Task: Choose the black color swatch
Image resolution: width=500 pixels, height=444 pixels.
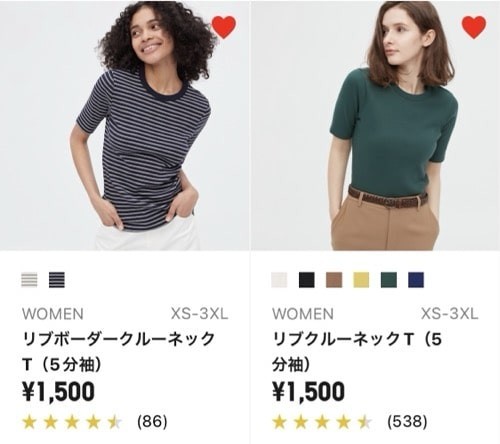Action: [x=307, y=280]
